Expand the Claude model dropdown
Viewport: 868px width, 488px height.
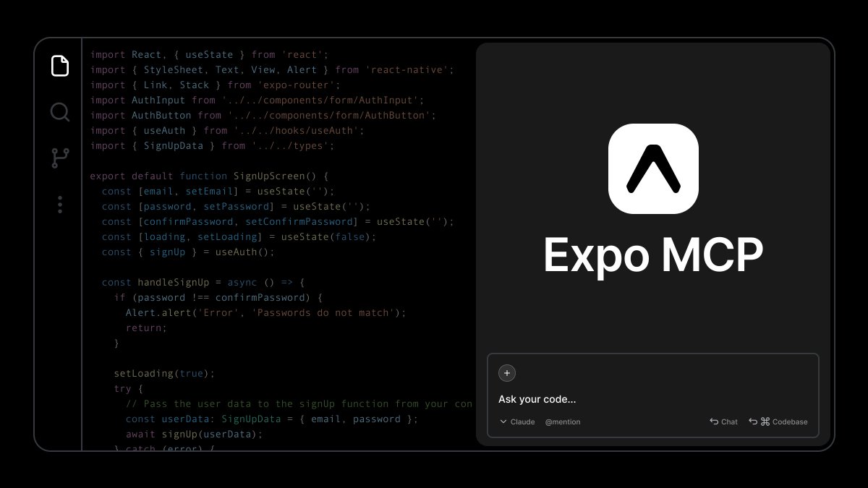(517, 421)
